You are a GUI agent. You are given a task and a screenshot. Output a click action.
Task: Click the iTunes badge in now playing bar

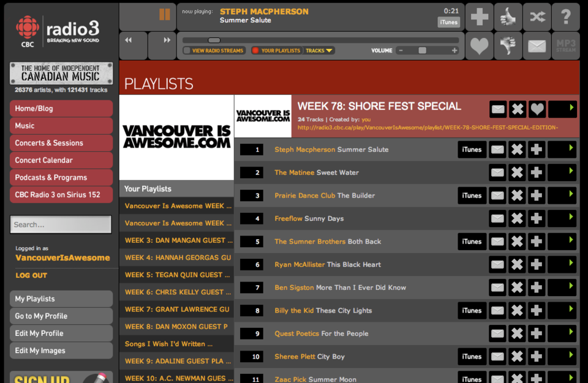448,22
